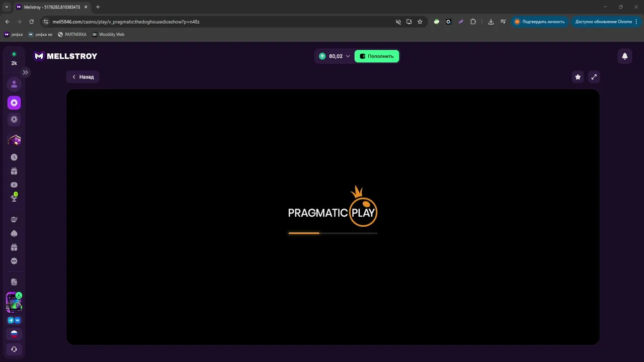Open the Wootility Web bookmark
The image size is (644, 362).
point(108,35)
